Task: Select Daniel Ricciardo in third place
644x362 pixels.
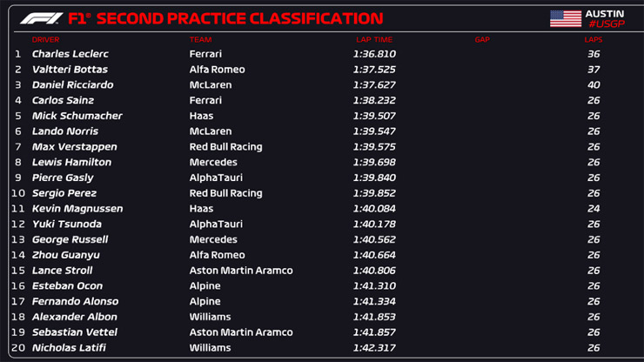Action: pyautogui.click(x=74, y=85)
